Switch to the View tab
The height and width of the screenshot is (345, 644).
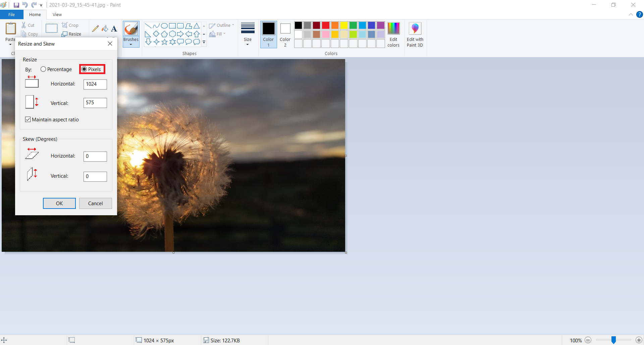coord(57,14)
